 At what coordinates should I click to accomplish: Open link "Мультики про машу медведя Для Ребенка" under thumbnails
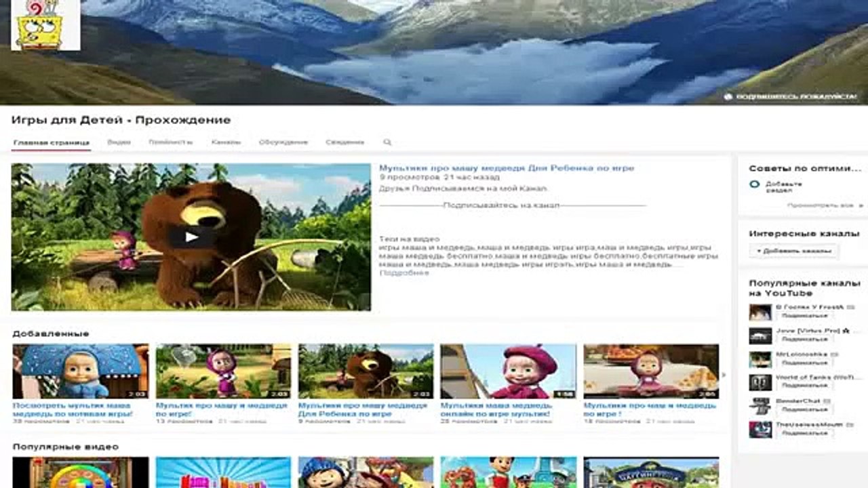pyautogui.click(x=363, y=409)
